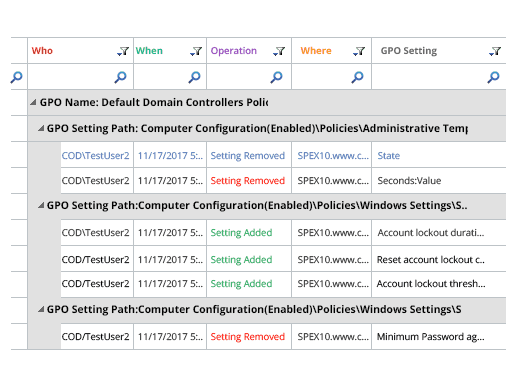The width and height of the screenshot is (520, 382).
Task: Collapse the Administrative Templates GPO Setting Path group
Action: coord(41,128)
